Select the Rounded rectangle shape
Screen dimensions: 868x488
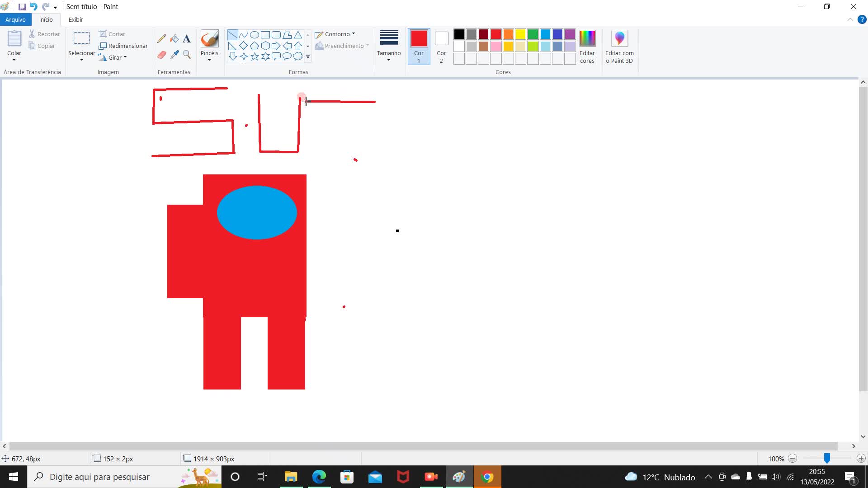(276, 35)
